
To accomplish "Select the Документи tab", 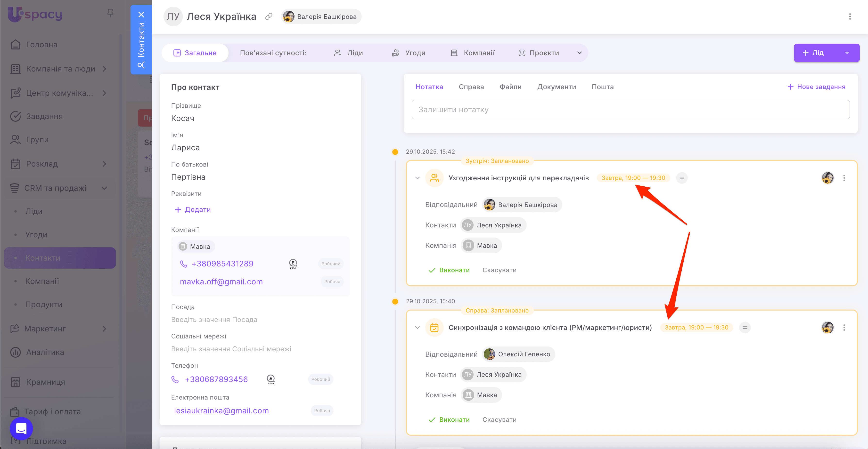I will pyautogui.click(x=556, y=87).
